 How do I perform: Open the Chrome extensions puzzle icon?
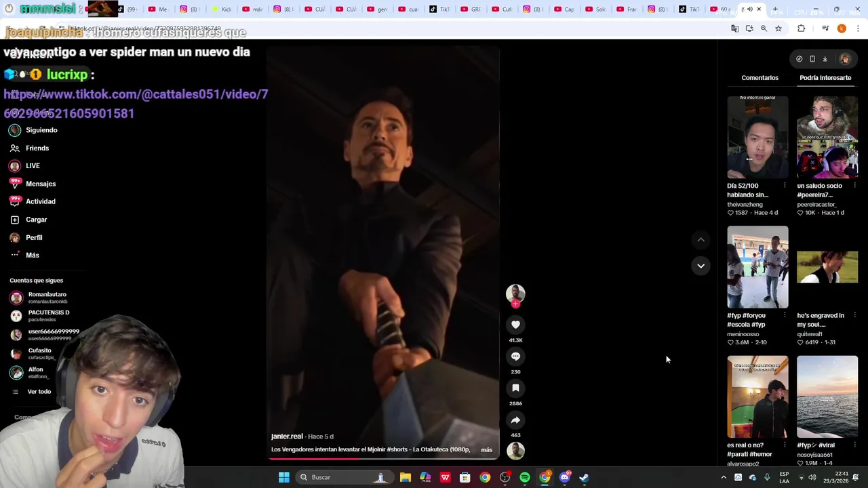[801, 28]
